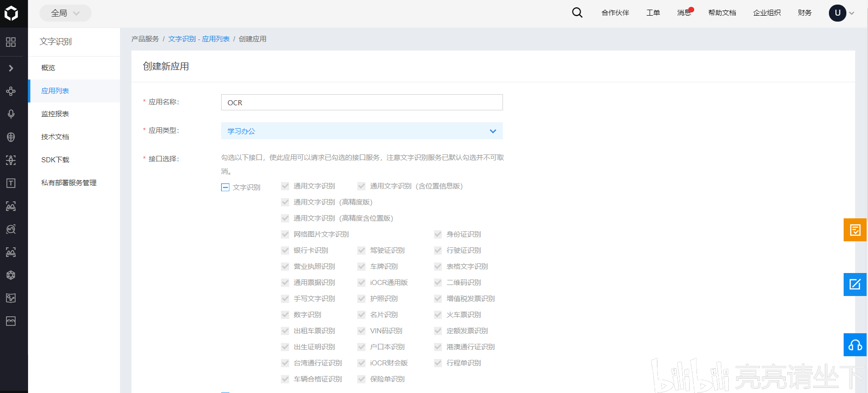The height and width of the screenshot is (393, 868).
Task: Expand the 应用类型 dropdown showing 学习办公
Action: tap(362, 131)
